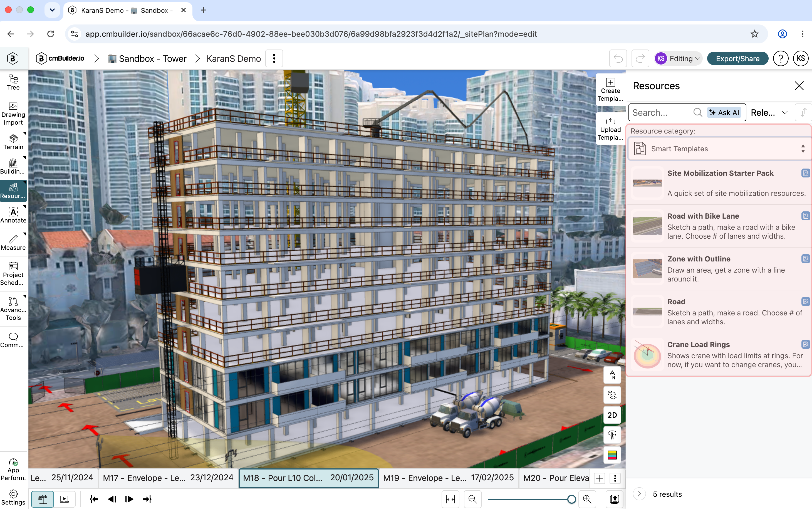Image resolution: width=812 pixels, height=509 pixels.
Task: Toggle the presentation playback mode button
Action: 64,498
